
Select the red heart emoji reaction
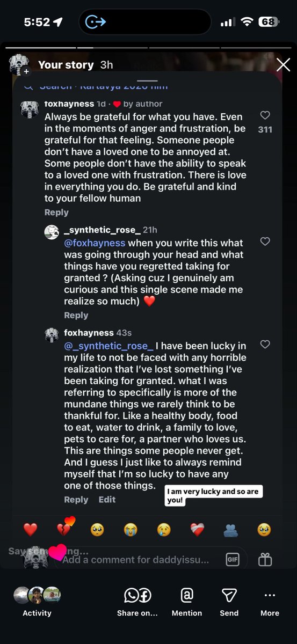point(31,530)
